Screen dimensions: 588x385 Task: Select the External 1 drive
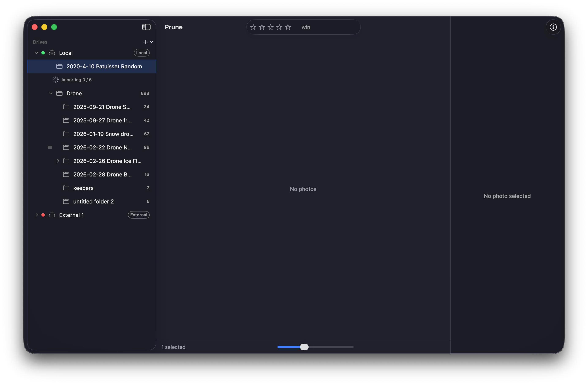point(92,215)
